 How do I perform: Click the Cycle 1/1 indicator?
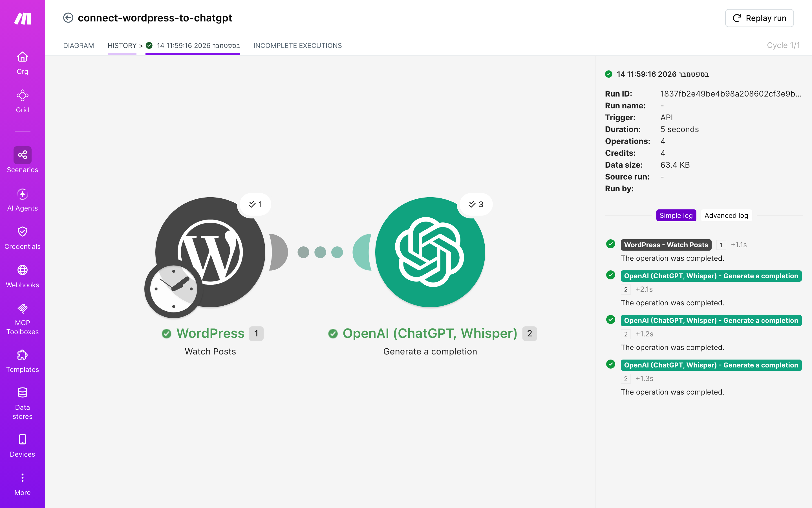pos(783,45)
